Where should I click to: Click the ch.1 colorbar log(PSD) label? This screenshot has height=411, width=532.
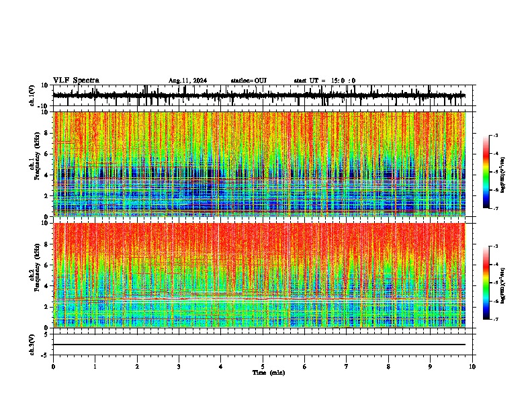[503, 175]
